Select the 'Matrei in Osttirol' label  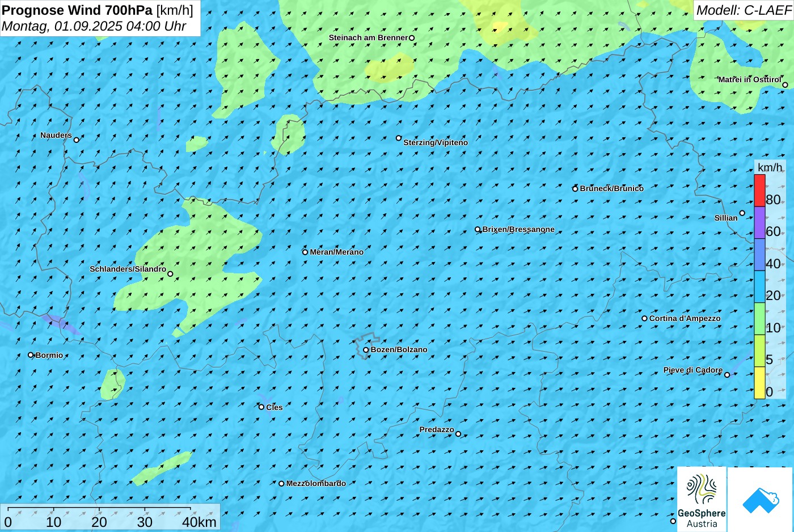tap(749, 80)
